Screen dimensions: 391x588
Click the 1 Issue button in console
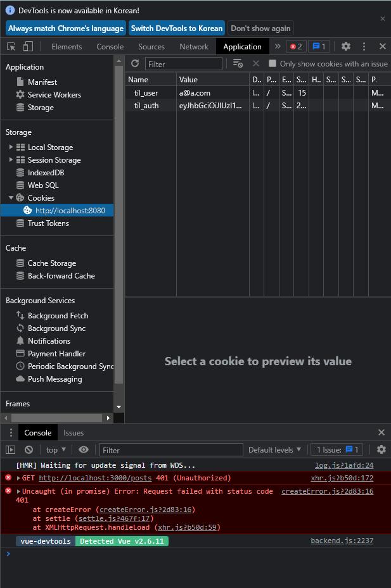(x=337, y=449)
